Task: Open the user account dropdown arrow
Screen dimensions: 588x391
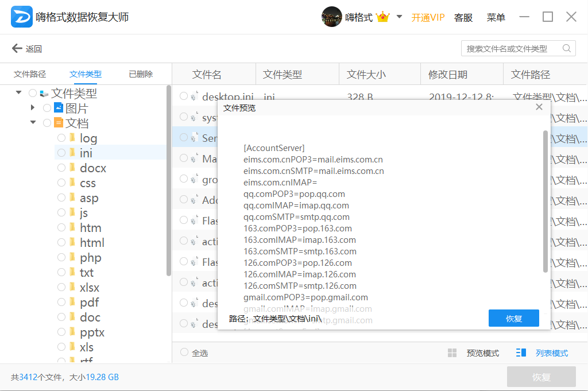Action: coord(400,17)
